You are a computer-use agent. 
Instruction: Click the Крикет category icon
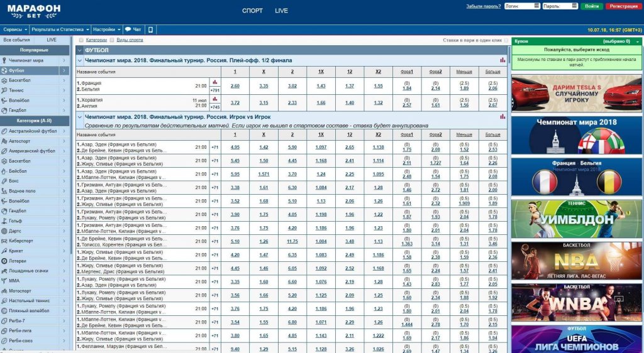point(4,251)
